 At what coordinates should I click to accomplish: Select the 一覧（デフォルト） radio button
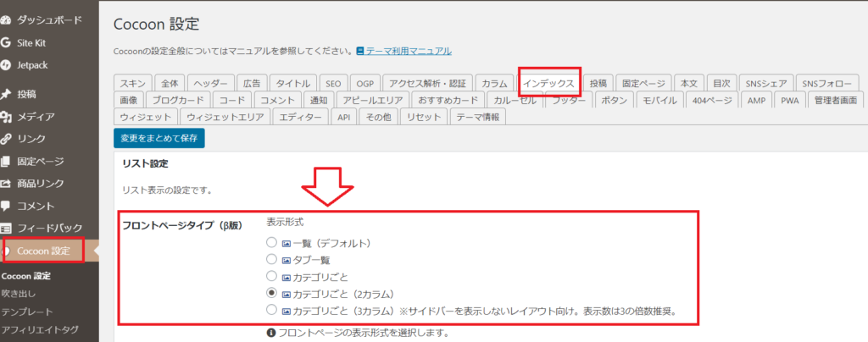271,244
